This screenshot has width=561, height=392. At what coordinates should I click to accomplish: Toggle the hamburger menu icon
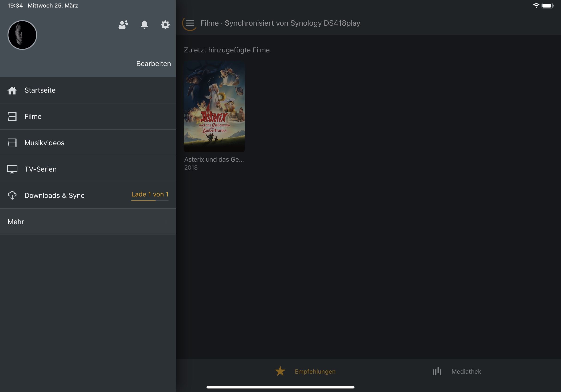[x=190, y=23]
